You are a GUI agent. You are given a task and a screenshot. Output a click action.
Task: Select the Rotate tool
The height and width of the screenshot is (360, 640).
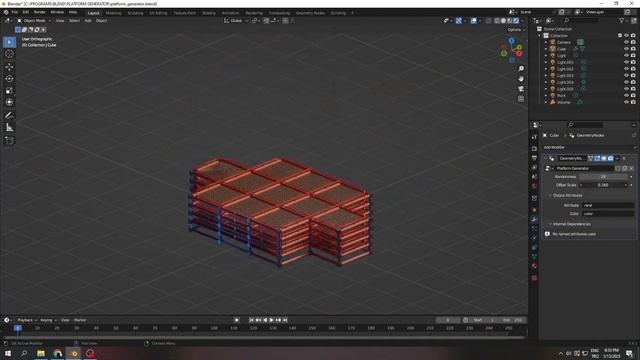tap(9, 78)
